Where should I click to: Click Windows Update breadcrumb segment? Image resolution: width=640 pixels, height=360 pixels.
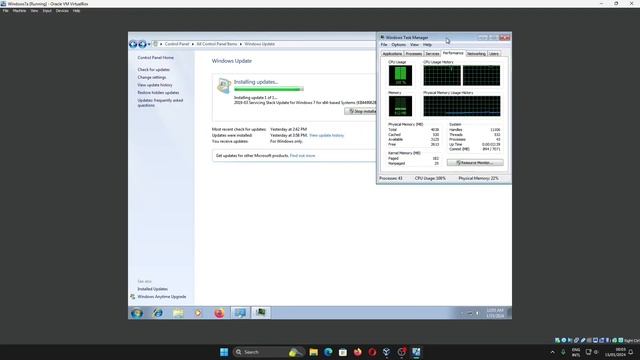260,44
